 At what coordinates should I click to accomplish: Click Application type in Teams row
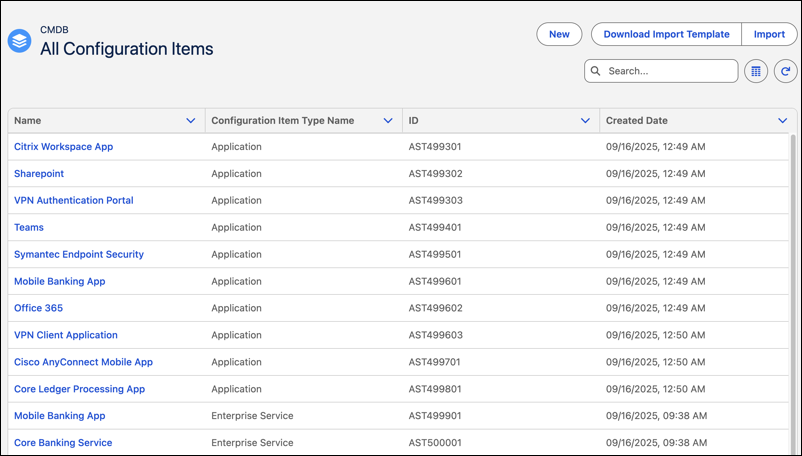coord(236,227)
